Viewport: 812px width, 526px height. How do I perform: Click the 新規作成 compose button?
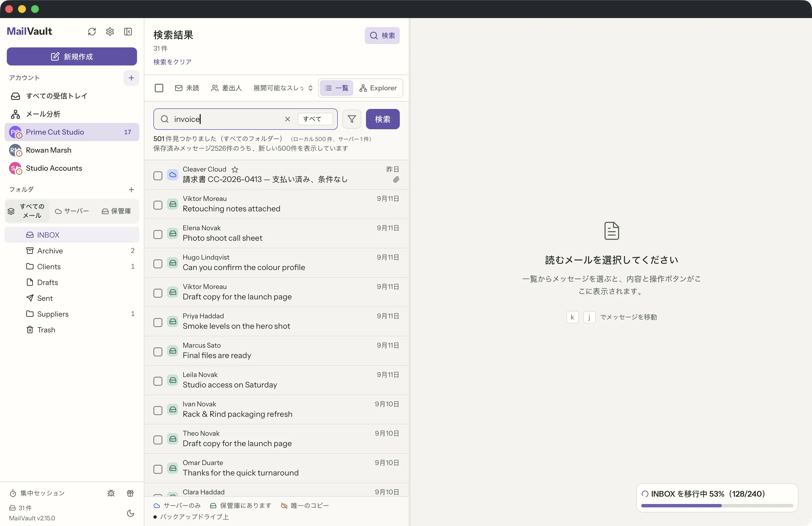click(x=72, y=56)
